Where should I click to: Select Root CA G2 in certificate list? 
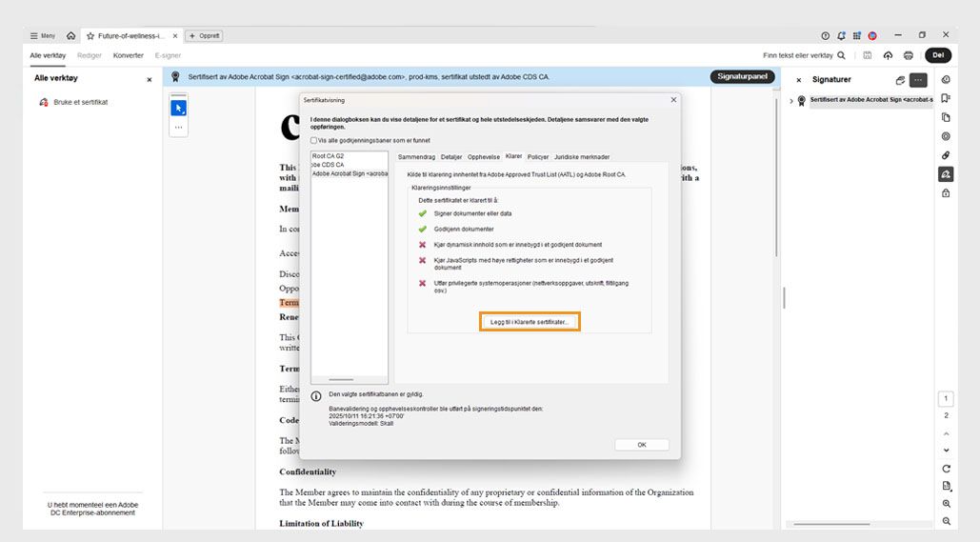329,156
